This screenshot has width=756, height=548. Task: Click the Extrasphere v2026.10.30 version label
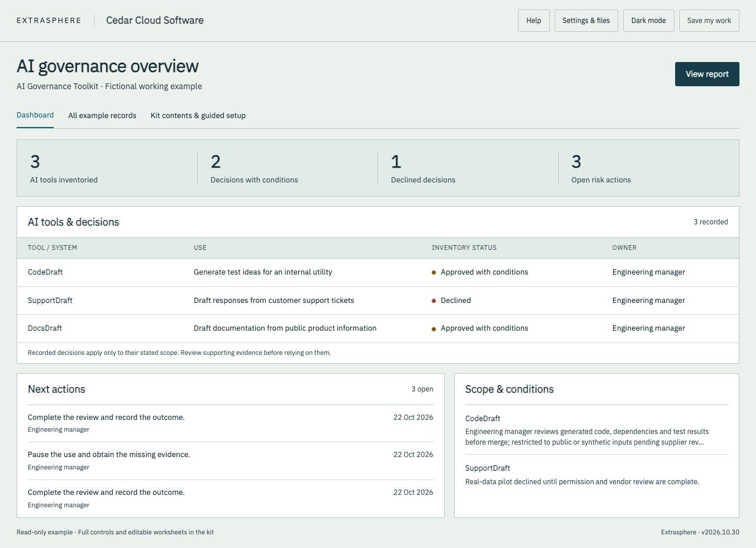pos(700,533)
